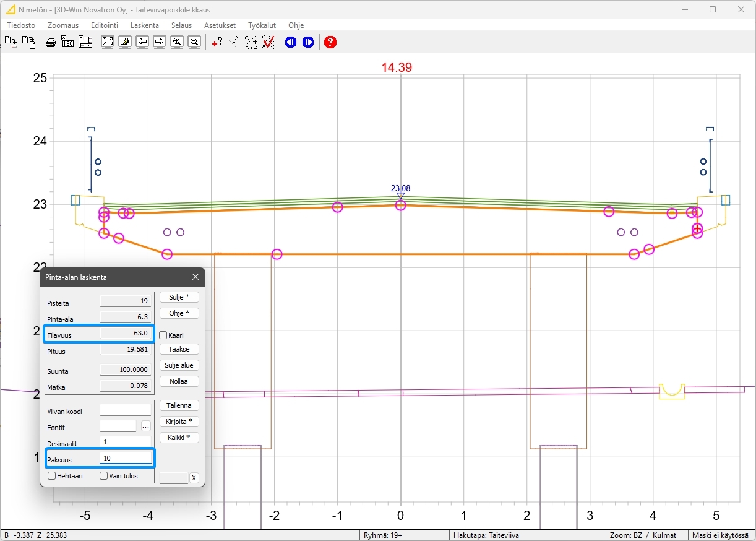This screenshot has width=756, height=541.
Task: Click the Sulje alue button
Action: point(179,365)
